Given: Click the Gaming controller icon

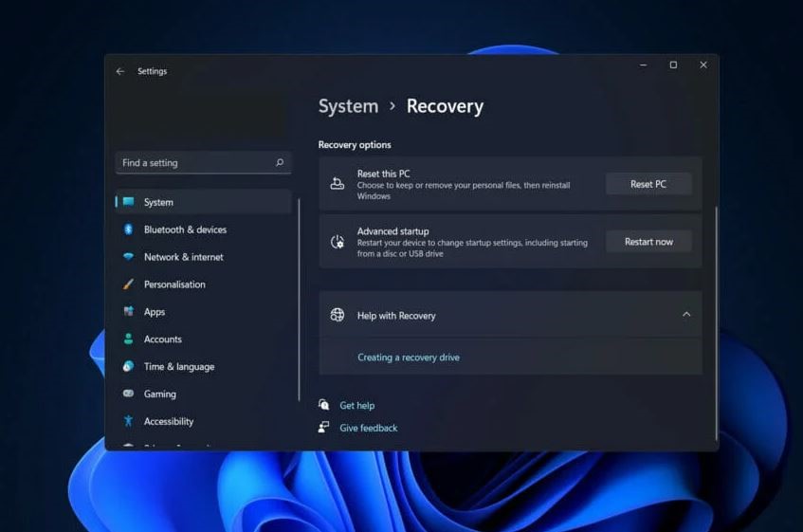Looking at the screenshot, I should tap(129, 394).
